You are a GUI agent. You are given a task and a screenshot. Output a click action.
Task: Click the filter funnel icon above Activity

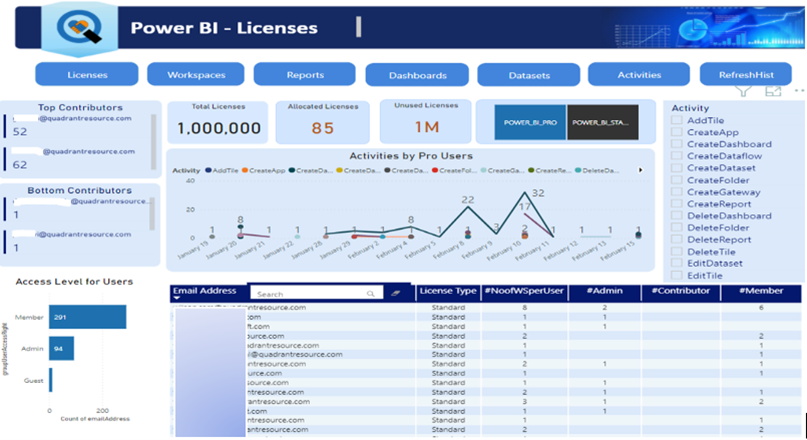coord(743,92)
